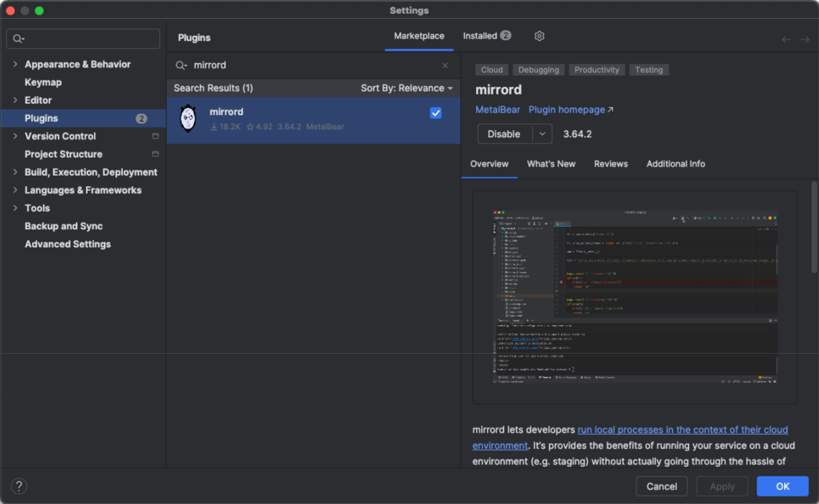Click the settings search magnifier icon
Screen dimensions: 819x504
(19, 39)
